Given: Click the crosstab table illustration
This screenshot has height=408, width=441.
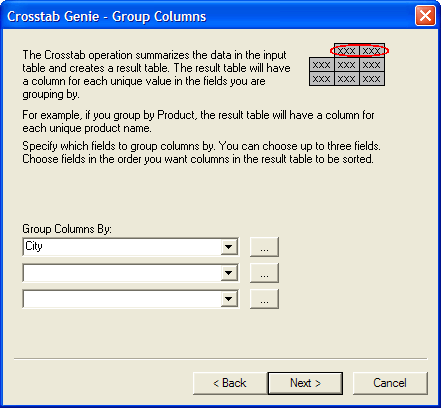Looking at the screenshot, I should pyautogui.click(x=347, y=64).
